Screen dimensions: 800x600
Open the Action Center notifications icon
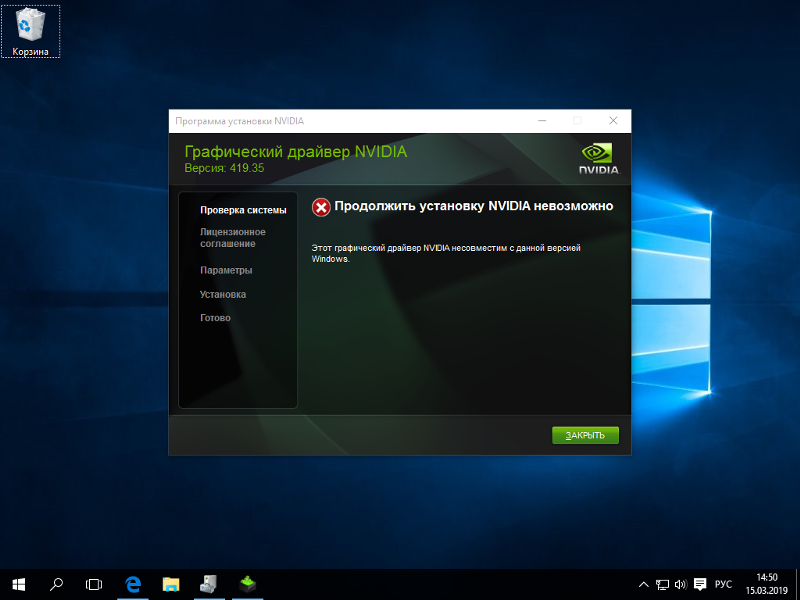tap(700, 584)
